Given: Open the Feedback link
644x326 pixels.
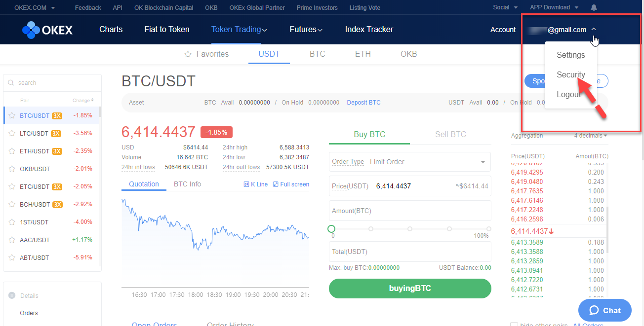Looking at the screenshot, I should click(x=88, y=7).
